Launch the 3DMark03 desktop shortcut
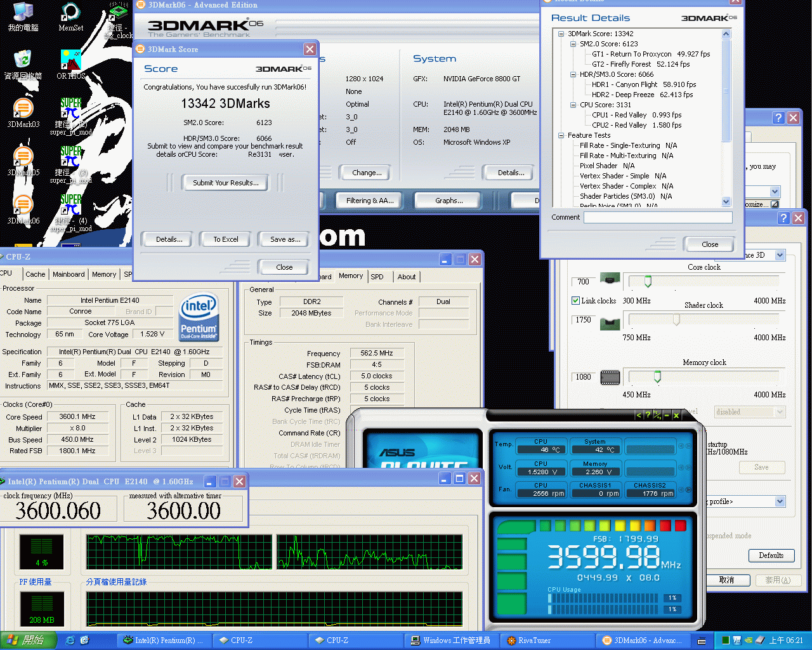 [23, 113]
